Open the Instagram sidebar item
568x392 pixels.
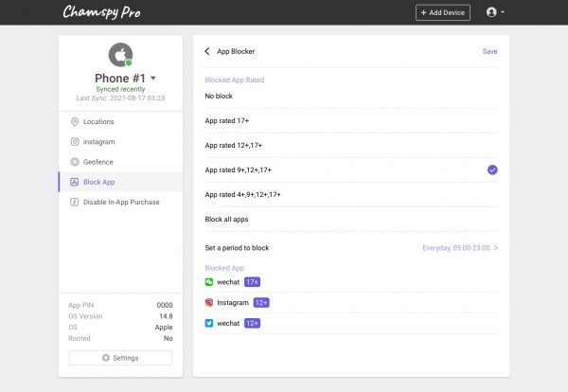(x=120, y=142)
